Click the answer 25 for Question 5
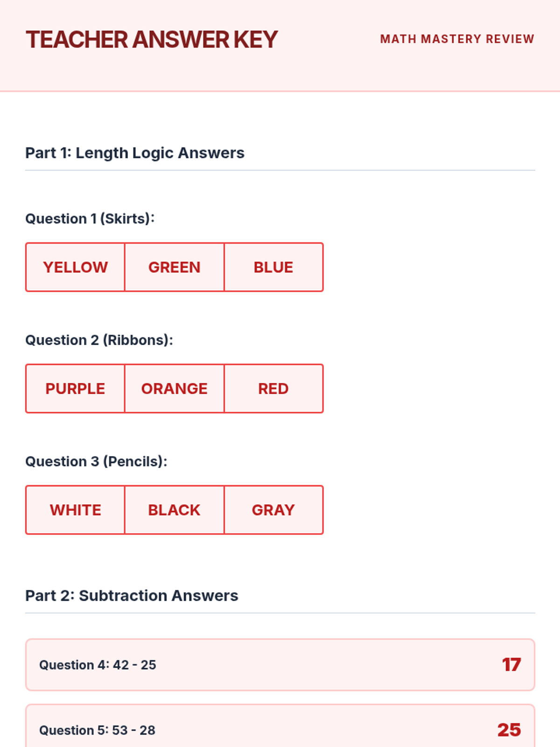560x747 pixels. (x=509, y=730)
